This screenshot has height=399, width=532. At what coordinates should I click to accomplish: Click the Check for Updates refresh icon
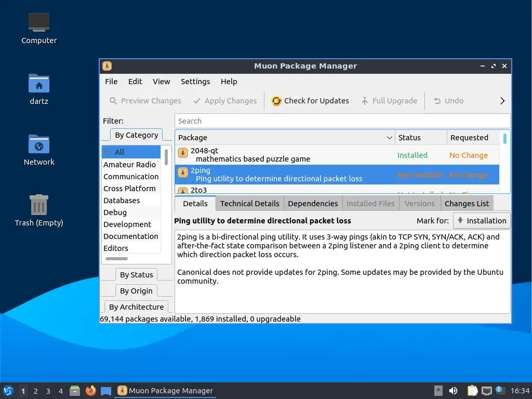coord(276,101)
